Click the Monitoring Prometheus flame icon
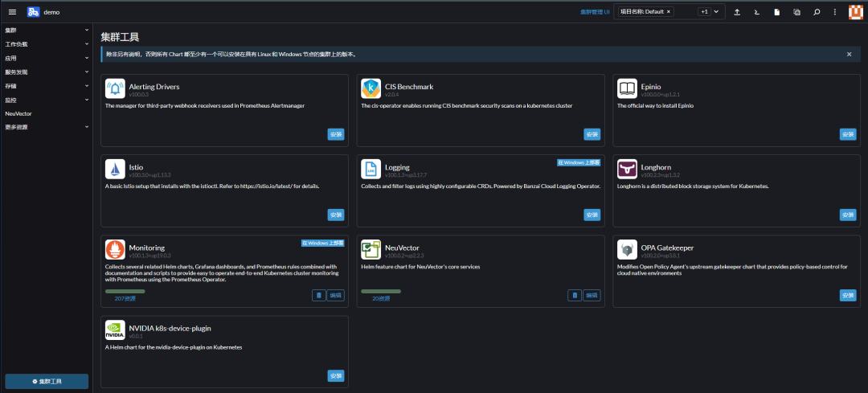Viewport: 868px width, 393px height. coord(115,250)
